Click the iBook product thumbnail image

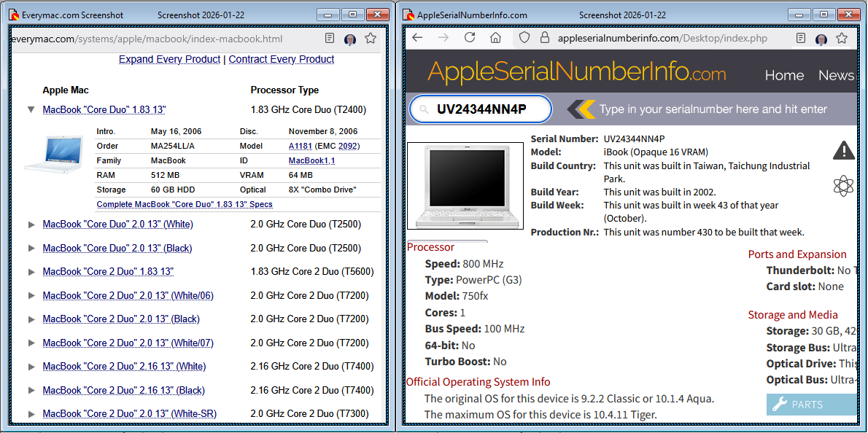465,186
